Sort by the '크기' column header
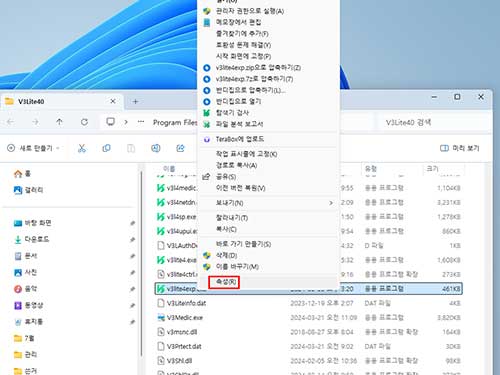Image resolution: width=500 pixels, height=375 pixels. coord(433,169)
